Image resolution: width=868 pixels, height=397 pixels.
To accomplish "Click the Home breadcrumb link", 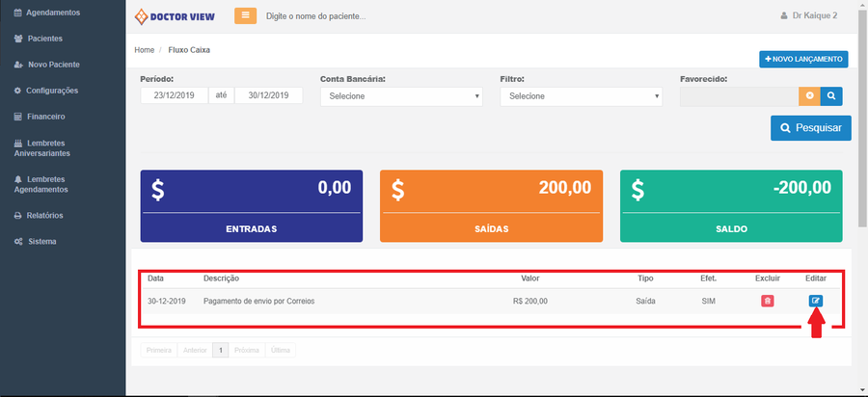I will pos(144,49).
